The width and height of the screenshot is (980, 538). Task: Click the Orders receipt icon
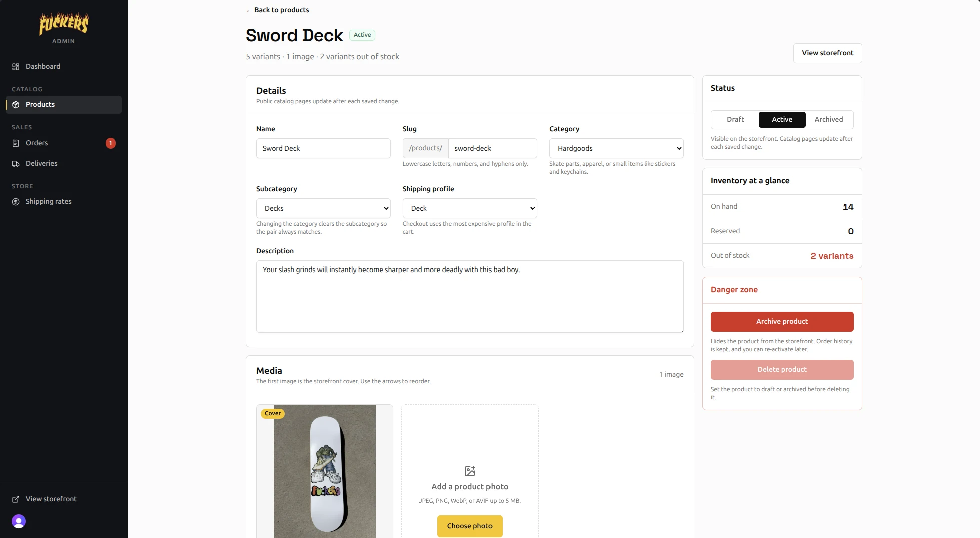point(16,143)
